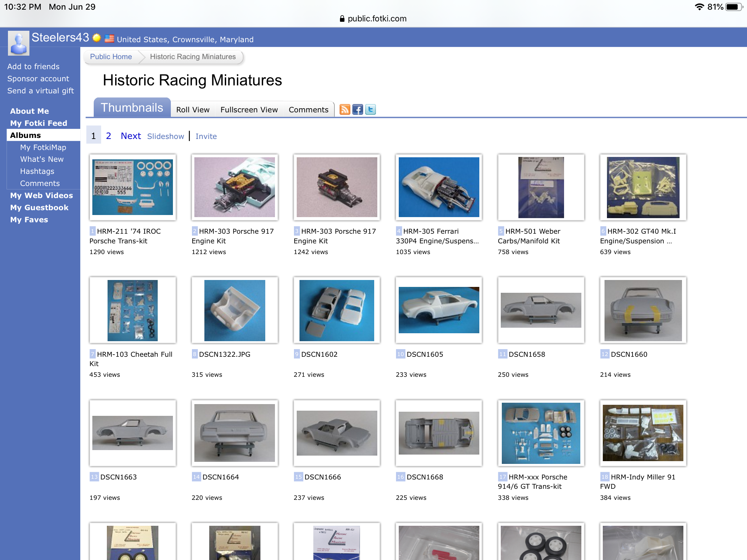The image size is (747, 560).
Task: Open HRM-xxx Porsche 914/6 GT thumbnail
Action: click(541, 433)
